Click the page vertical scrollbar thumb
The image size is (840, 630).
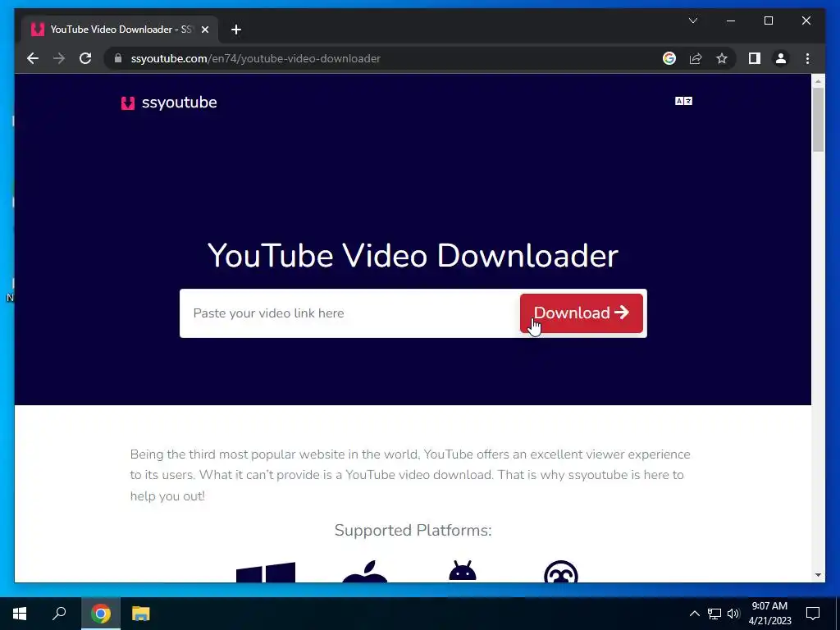[x=818, y=120]
